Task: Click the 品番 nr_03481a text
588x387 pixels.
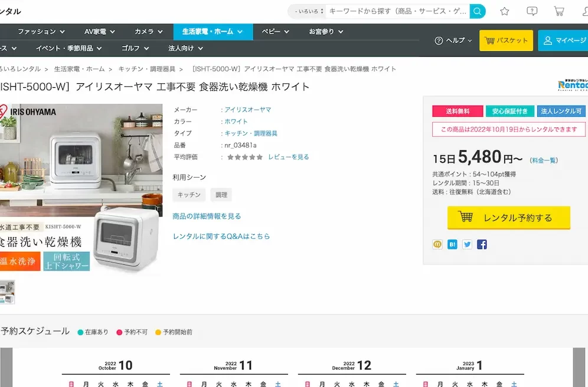Action: [240, 145]
